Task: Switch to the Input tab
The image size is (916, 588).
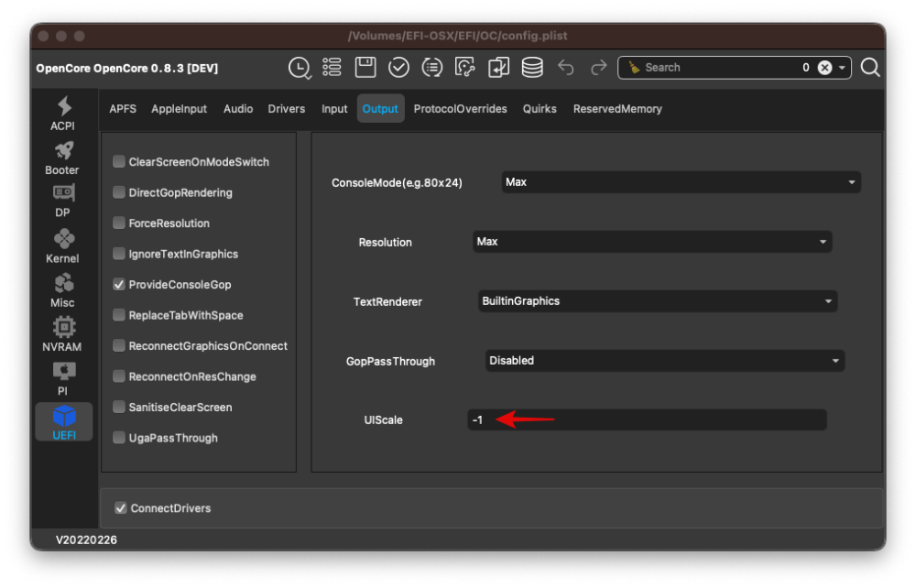Action: 334,109
